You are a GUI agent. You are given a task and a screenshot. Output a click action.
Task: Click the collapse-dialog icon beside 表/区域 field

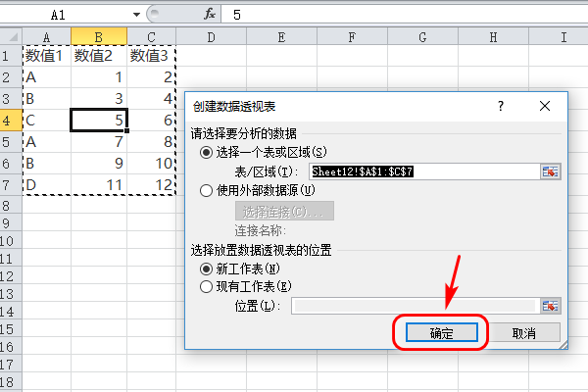pyautogui.click(x=550, y=171)
